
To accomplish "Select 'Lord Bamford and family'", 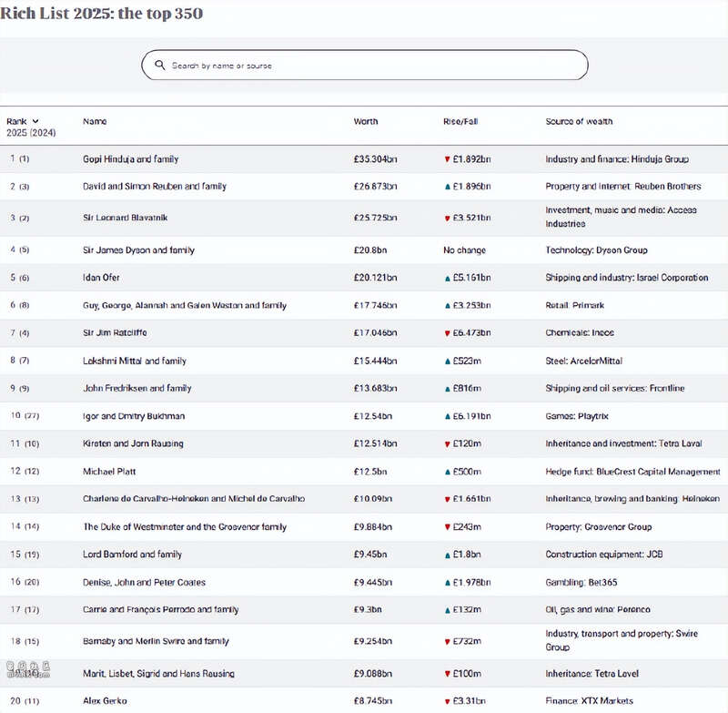I will pyautogui.click(x=132, y=554).
